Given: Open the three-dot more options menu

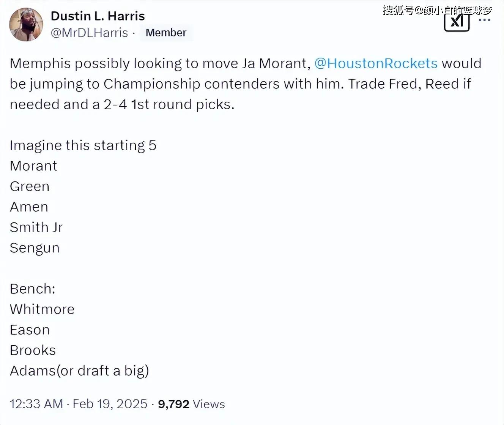Looking at the screenshot, I should (485, 20).
